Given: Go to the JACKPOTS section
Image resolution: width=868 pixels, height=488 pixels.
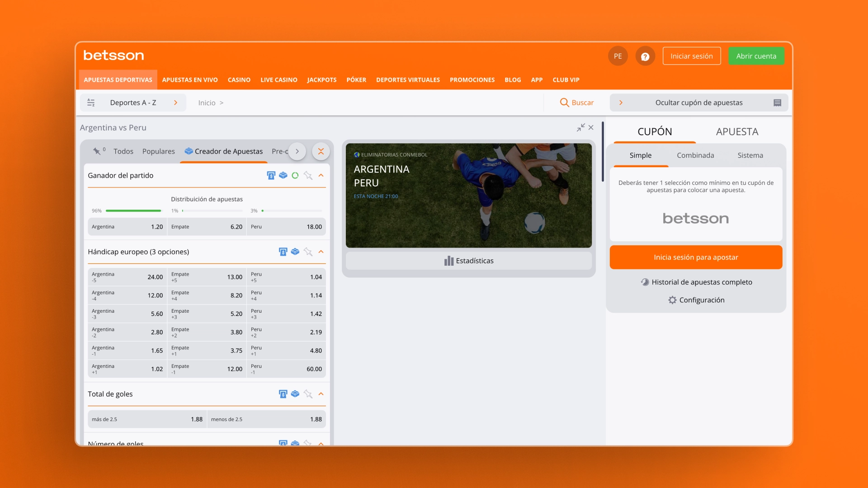Looking at the screenshot, I should tap(322, 80).
